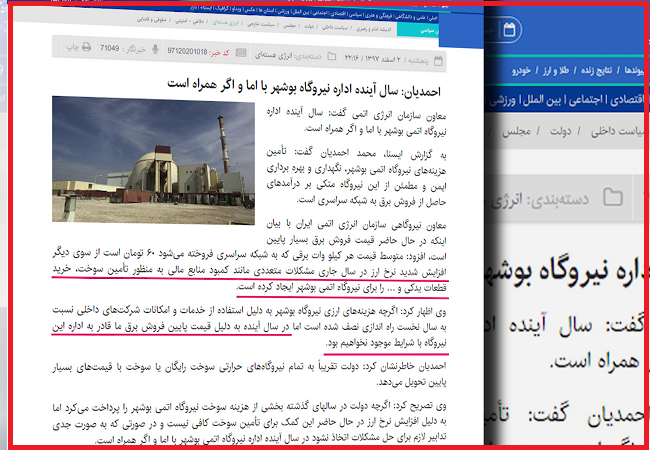
Task: Select news code 97120201018
Action: [x=187, y=51]
